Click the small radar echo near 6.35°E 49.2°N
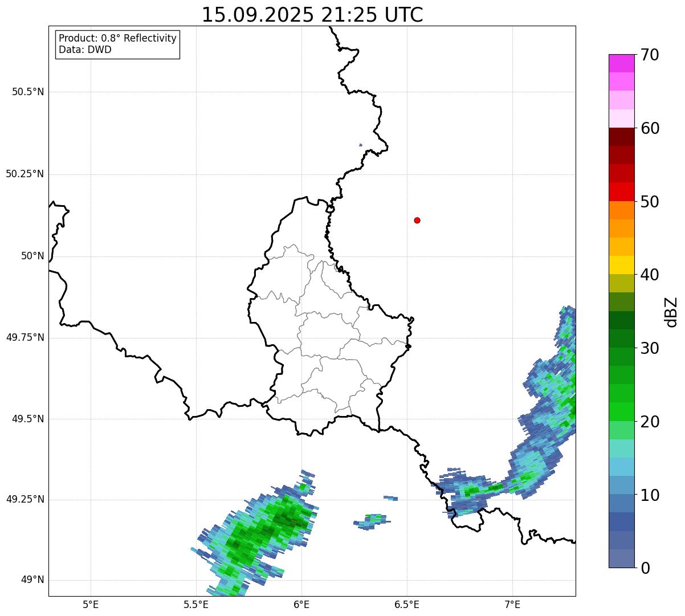 click(x=373, y=521)
